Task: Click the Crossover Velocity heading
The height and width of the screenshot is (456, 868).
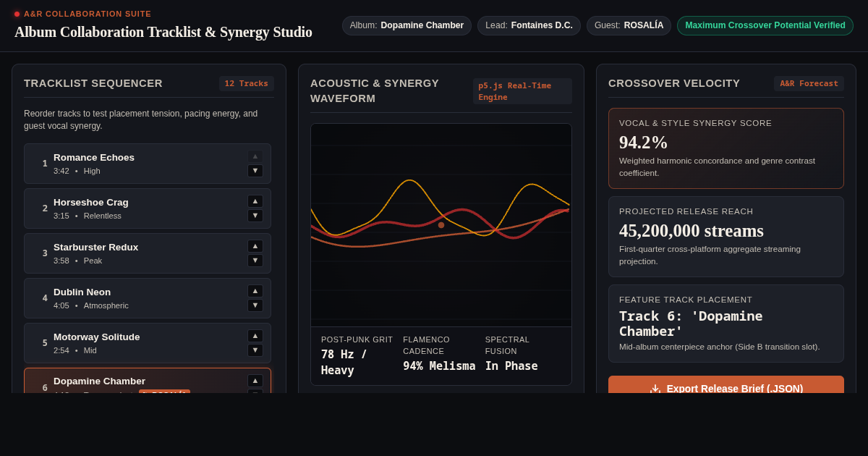Action: click(674, 83)
